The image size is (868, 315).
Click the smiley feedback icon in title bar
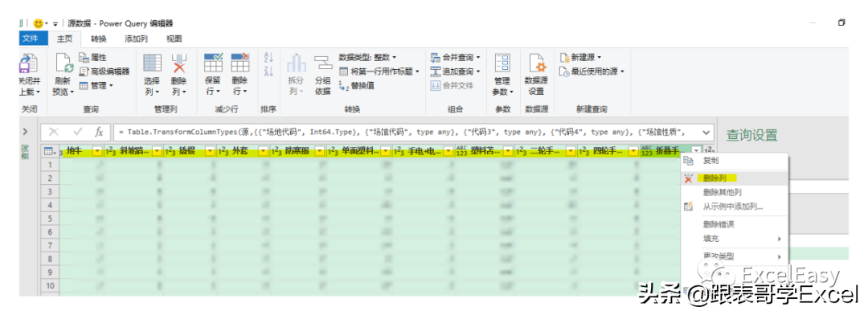[39, 23]
